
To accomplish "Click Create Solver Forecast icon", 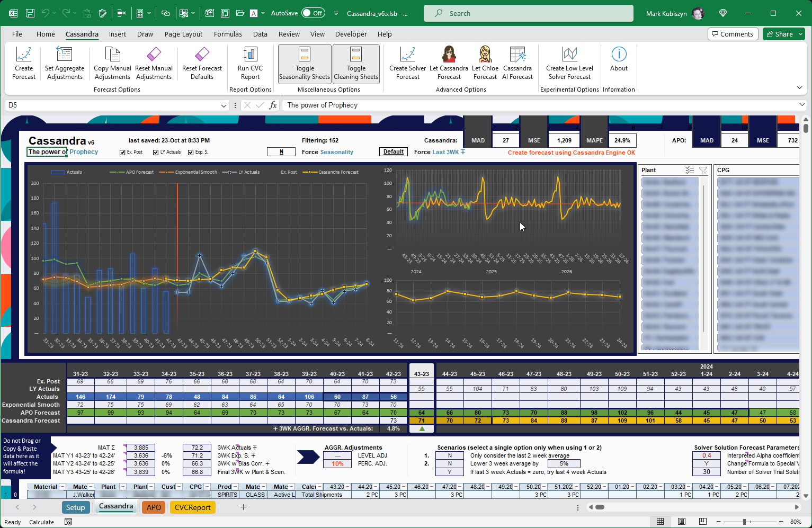I will [407, 54].
